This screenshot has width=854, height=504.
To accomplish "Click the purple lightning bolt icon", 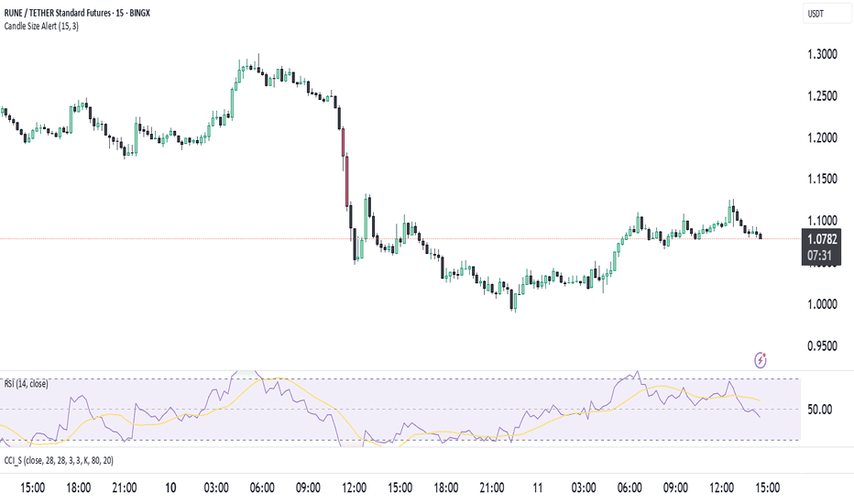I will (x=761, y=360).
